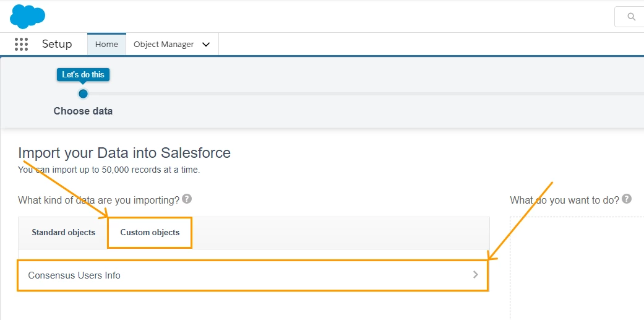644x320 pixels.
Task: Click the Consensus Users Info chevron arrow
Action: [x=475, y=275]
